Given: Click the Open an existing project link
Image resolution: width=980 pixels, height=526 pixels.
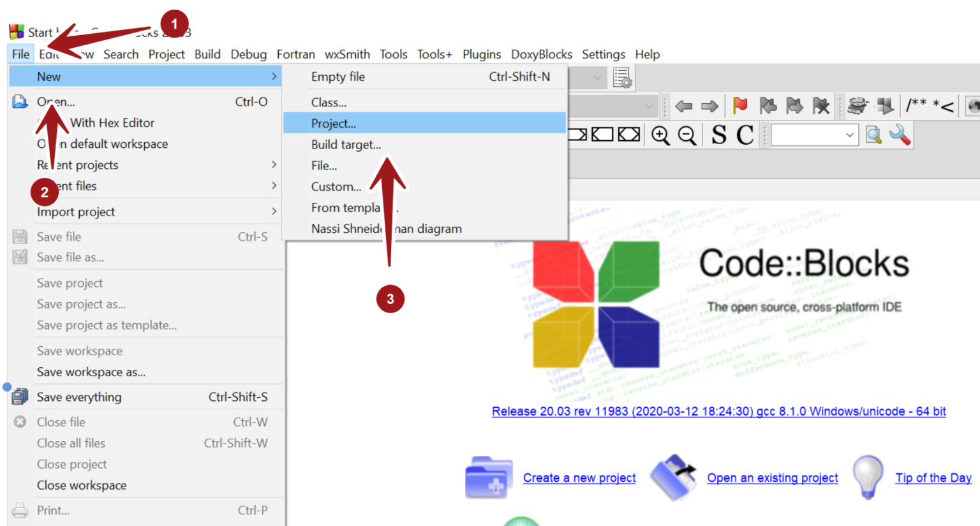Looking at the screenshot, I should coord(772,478).
